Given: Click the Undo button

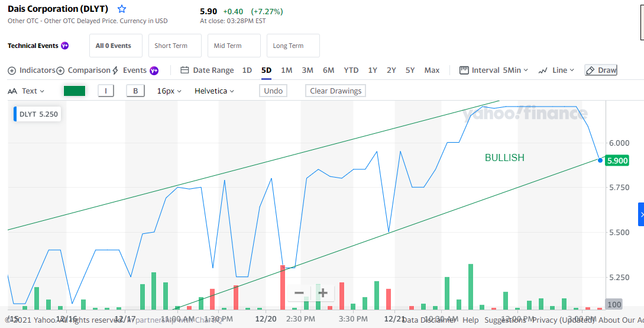Looking at the screenshot, I should pyautogui.click(x=273, y=91).
